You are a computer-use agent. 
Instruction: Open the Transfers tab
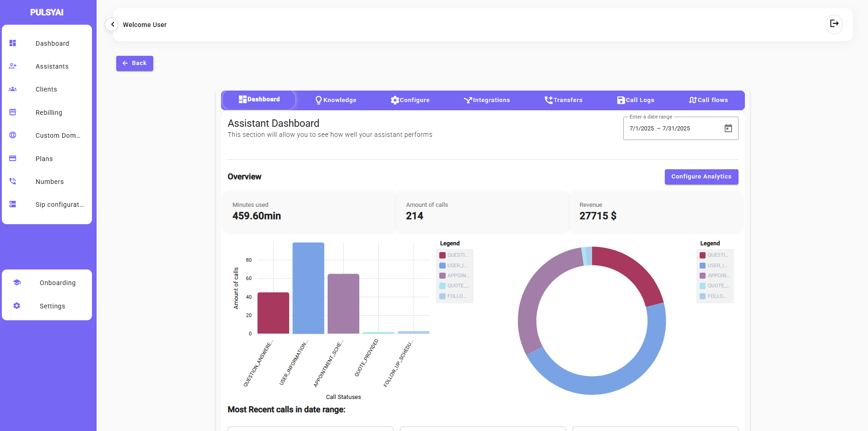tap(563, 100)
